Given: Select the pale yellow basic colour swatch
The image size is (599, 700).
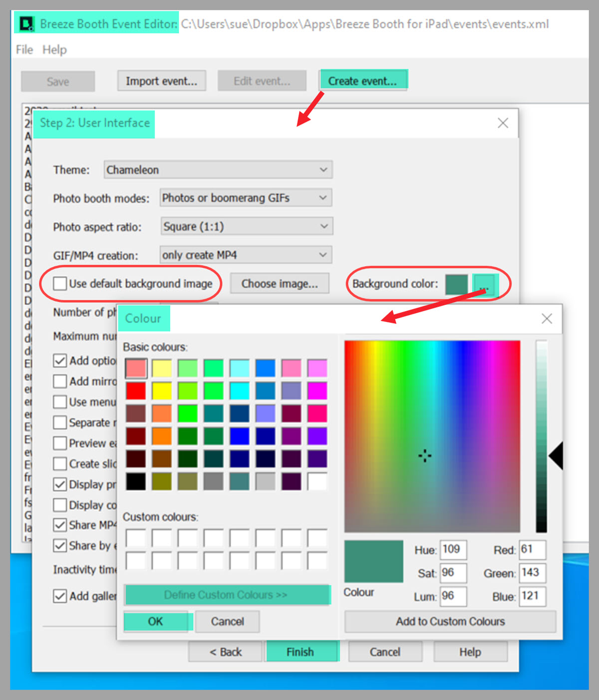Looking at the screenshot, I should [x=162, y=368].
